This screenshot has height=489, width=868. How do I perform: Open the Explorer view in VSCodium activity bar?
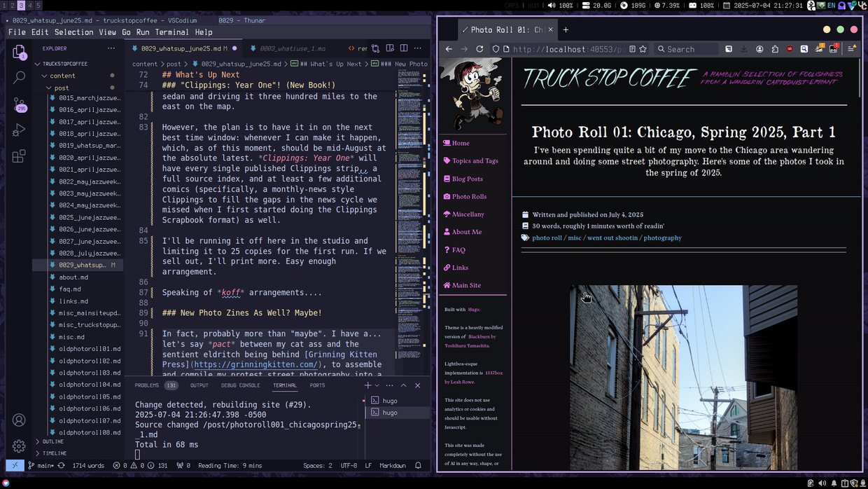coord(19,53)
